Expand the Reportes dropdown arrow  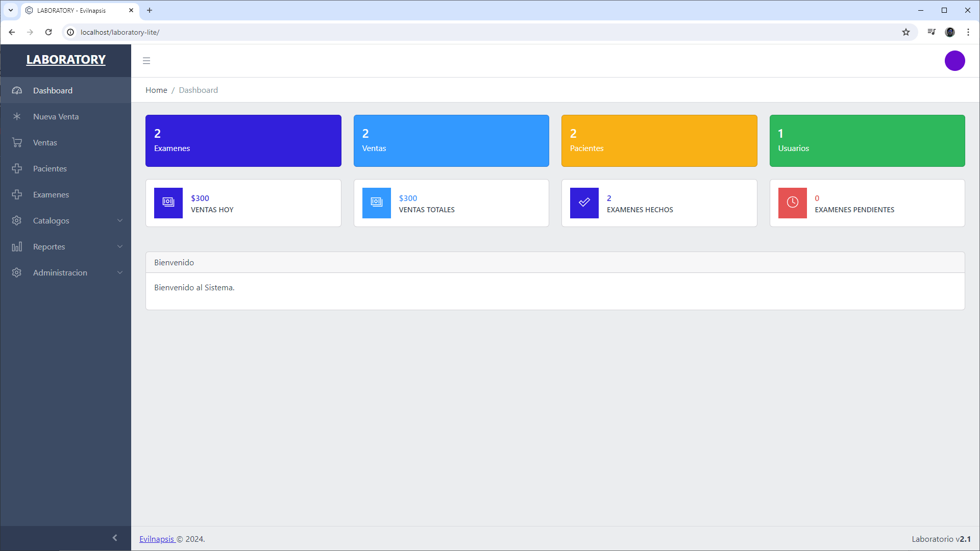(120, 246)
